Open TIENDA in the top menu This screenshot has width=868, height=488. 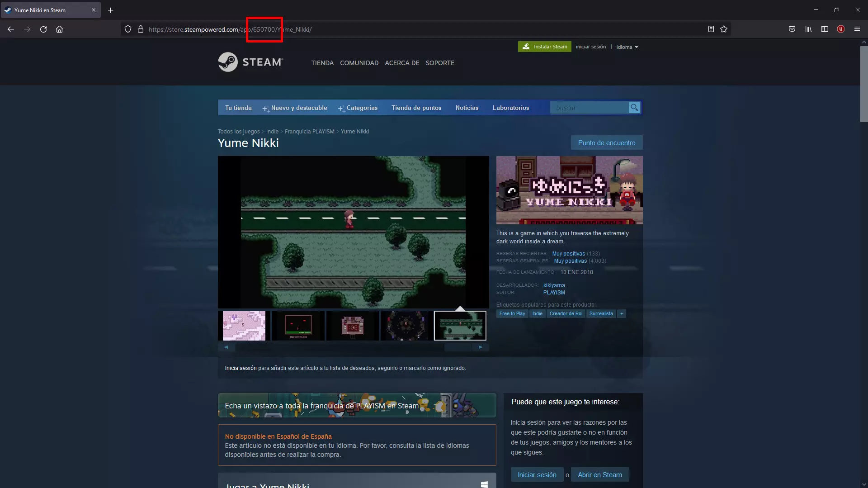coord(322,63)
